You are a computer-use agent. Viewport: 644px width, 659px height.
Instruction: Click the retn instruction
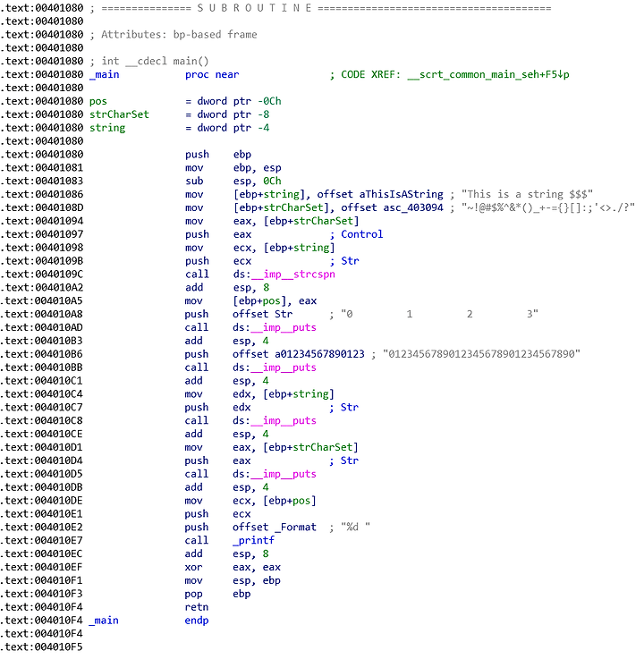click(x=197, y=607)
